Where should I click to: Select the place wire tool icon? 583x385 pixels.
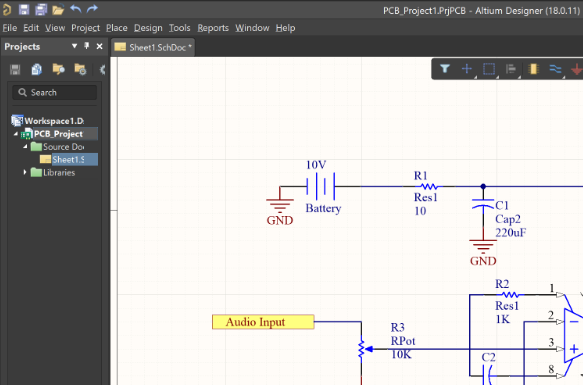(555, 69)
